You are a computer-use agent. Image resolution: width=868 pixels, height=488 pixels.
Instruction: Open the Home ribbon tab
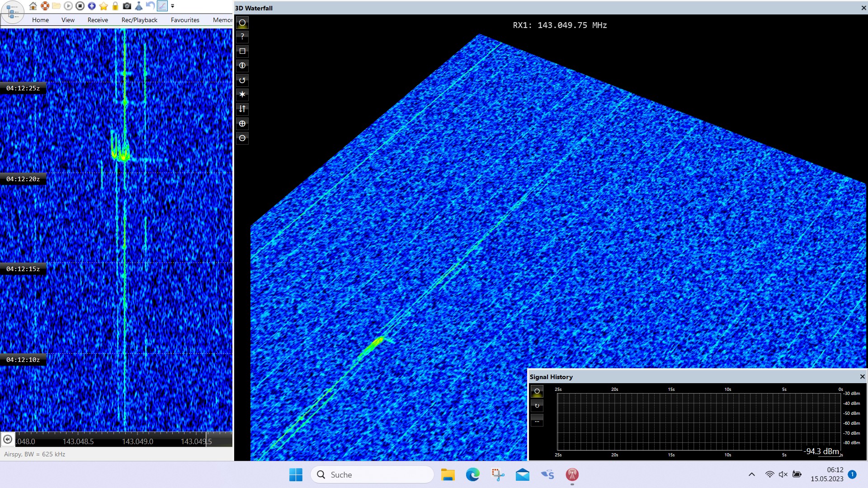click(x=40, y=20)
